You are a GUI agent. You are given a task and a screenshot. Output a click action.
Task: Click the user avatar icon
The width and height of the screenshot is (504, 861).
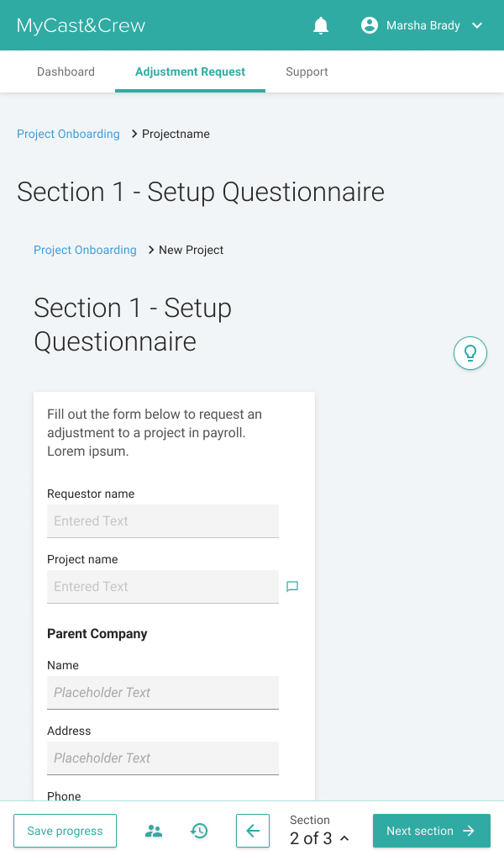[370, 25]
